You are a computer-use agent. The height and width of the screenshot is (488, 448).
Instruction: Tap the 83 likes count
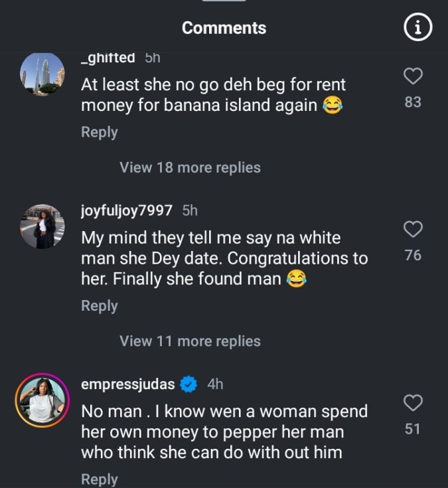point(413,102)
